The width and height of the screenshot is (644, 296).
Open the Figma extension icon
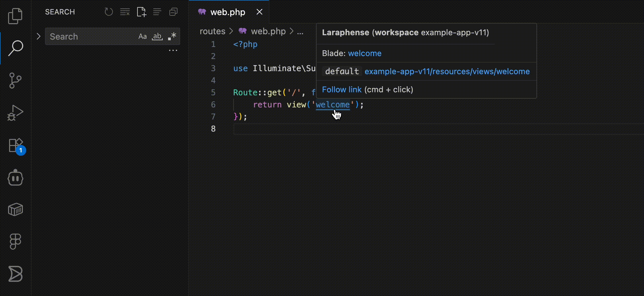pyautogui.click(x=15, y=242)
